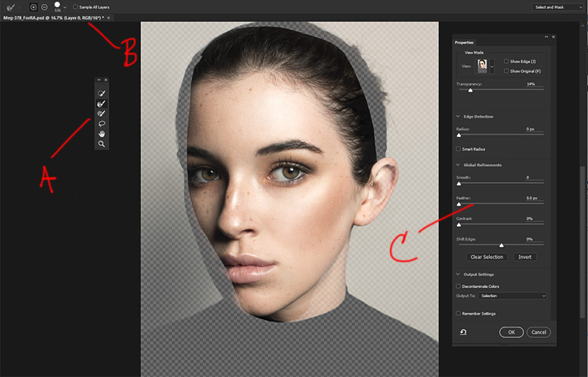Collapse the Global Refinements section
The height and width of the screenshot is (377, 588).
click(458, 165)
